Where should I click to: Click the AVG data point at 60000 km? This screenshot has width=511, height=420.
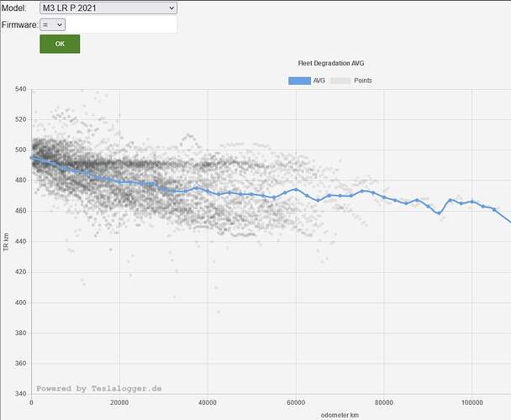coord(296,189)
